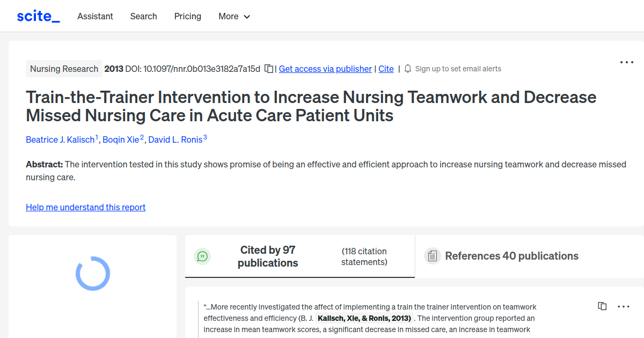Click Help me understand this report
Image resolution: width=644 pixels, height=338 pixels.
[85, 207]
